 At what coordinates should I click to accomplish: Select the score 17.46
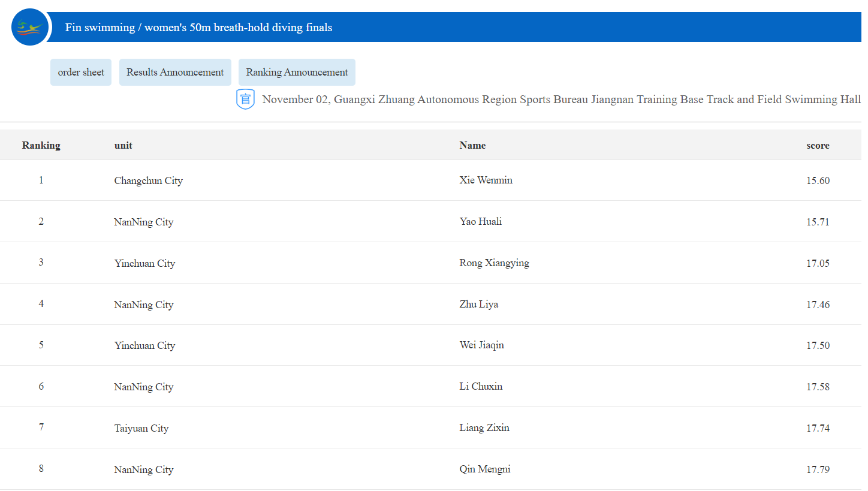pos(818,305)
